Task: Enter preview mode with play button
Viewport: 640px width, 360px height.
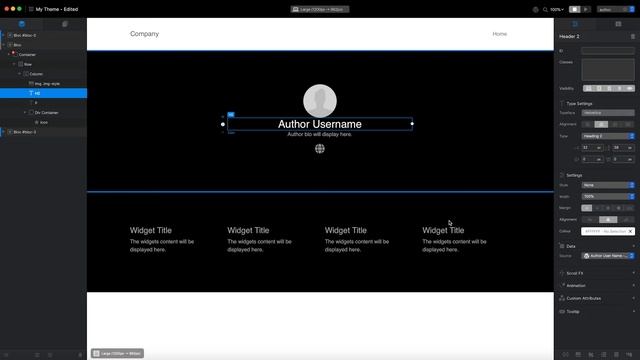Action: (x=586, y=9)
